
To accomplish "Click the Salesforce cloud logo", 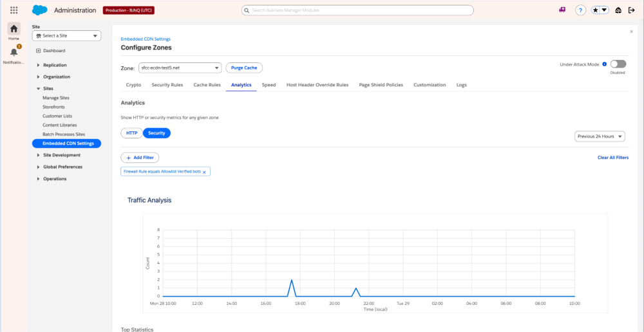I will pyautogui.click(x=40, y=10).
